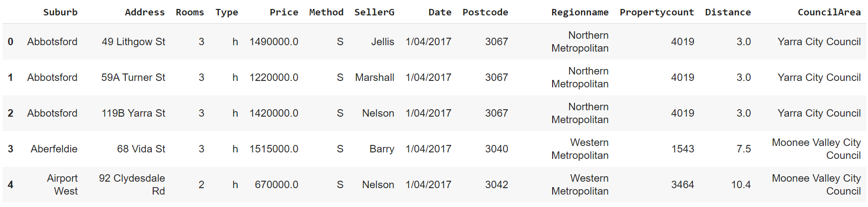Viewport: 868px width, 207px height.
Task: Click the seller cell Marshall
Action: tap(375, 77)
